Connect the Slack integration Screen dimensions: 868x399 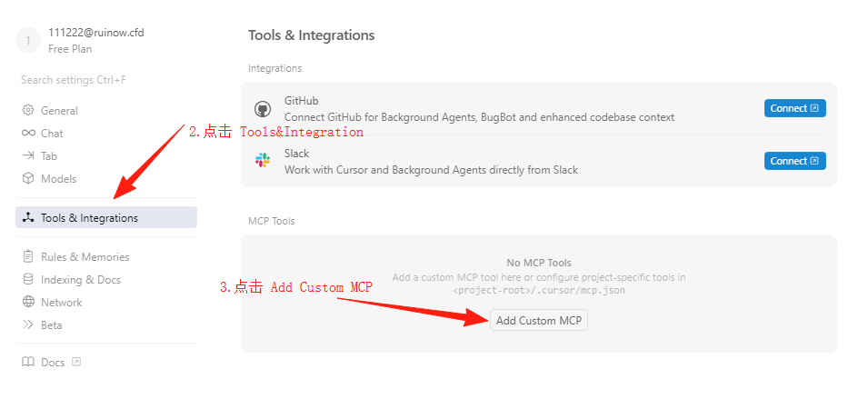tap(795, 161)
